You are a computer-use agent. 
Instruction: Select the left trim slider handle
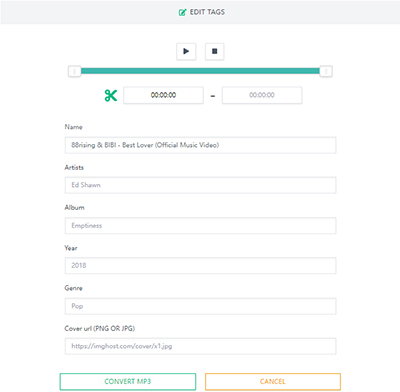point(75,71)
